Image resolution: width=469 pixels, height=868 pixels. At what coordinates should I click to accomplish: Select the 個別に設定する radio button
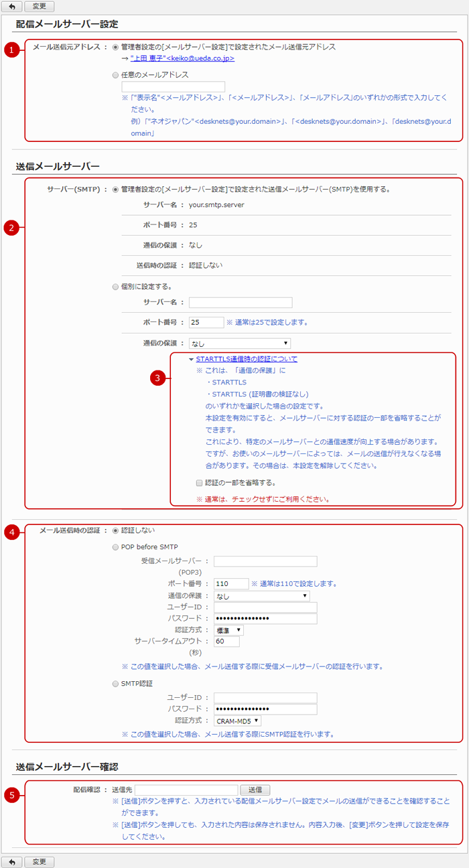tap(116, 287)
